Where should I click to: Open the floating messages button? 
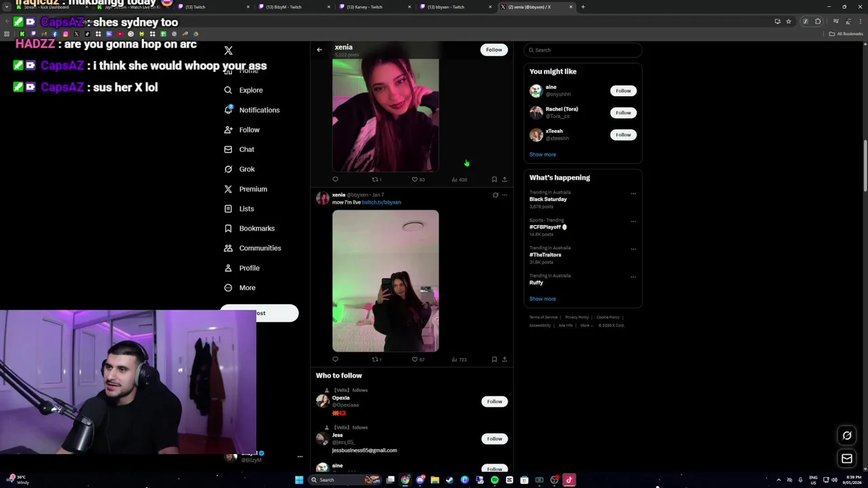[x=847, y=459]
